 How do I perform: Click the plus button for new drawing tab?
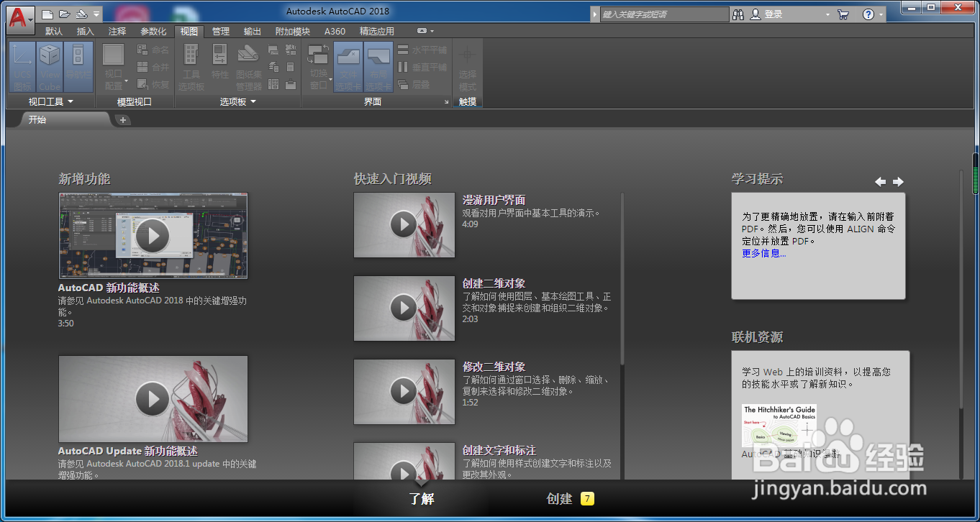pos(123,120)
